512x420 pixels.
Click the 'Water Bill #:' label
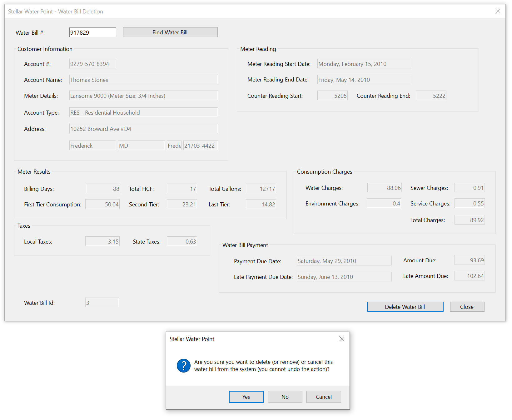pos(30,33)
